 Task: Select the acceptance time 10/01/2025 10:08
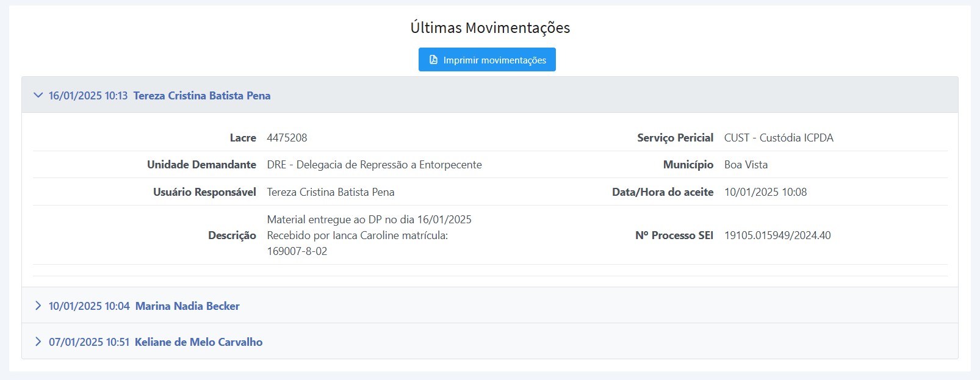tap(765, 192)
